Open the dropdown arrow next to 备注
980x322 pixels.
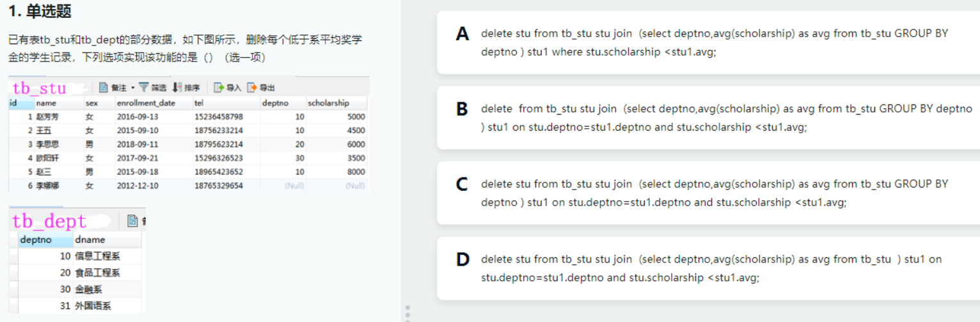pyautogui.click(x=132, y=88)
